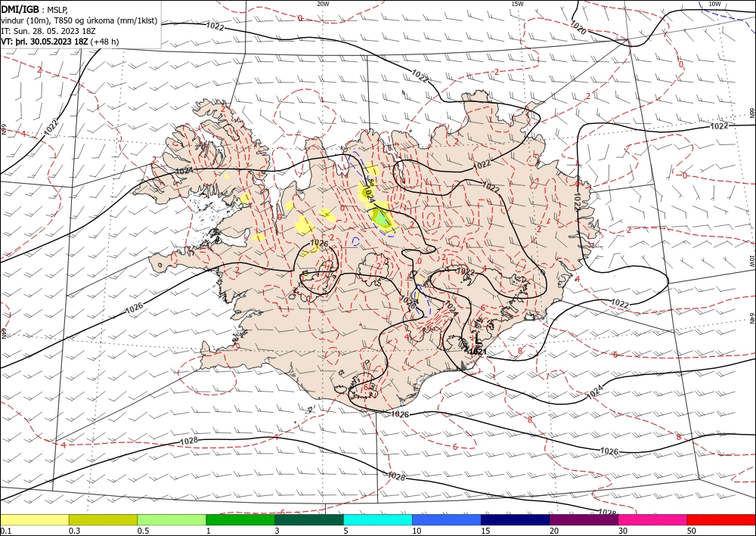
Task: Click the pink 30 mm legend swatch
Action: pos(652,519)
